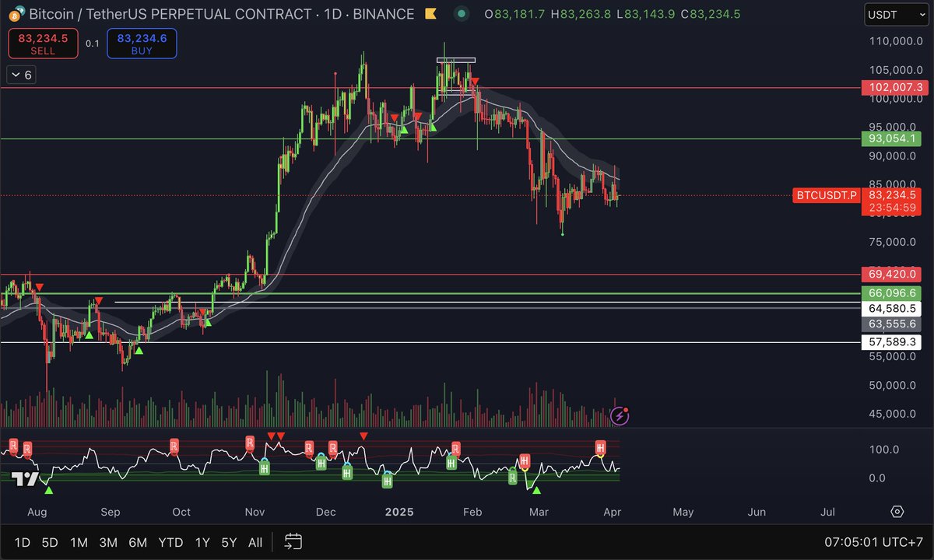The height and width of the screenshot is (560, 934).
Task: Click the 2025 date axis label
Action: pos(399,513)
